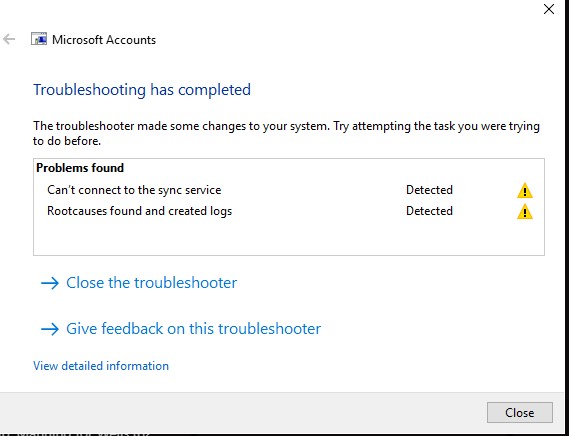The width and height of the screenshot is (569, 436).
Task: Select 'Rootcauses found and created logs' row
Action: pos(289,211)
